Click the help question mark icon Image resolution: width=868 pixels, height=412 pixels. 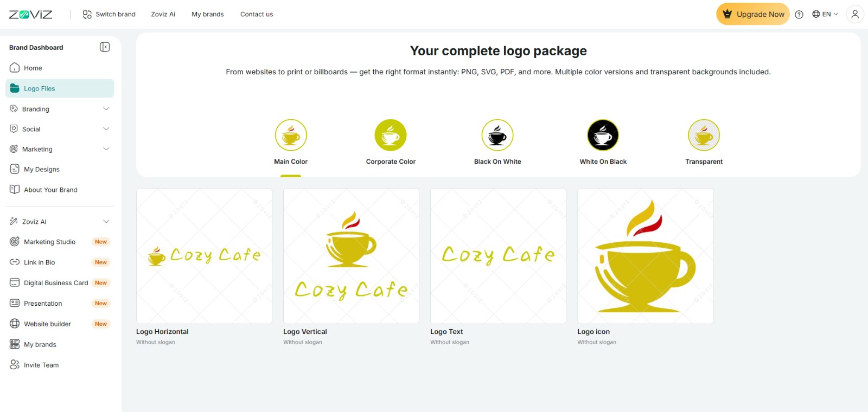click(x=799, y=15)
